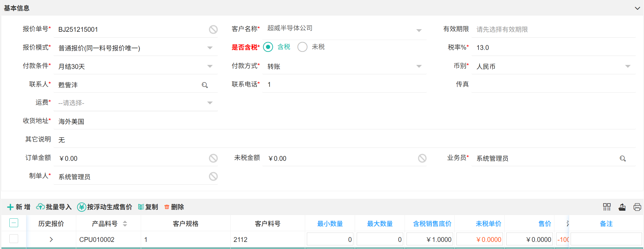Image resolution: width=644 pixels, height=249 pixels.
Task: Click the export icon in table toolbar
Action: [622, 207]
